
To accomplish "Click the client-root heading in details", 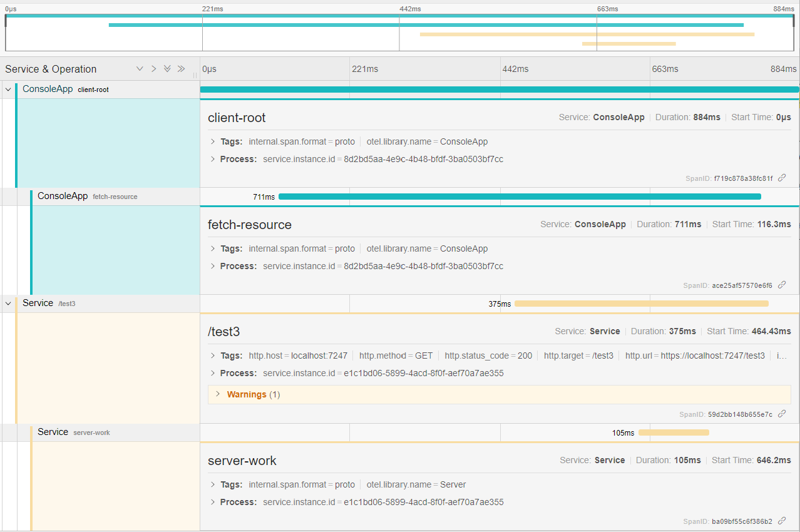I will click(x=237, y=118).
